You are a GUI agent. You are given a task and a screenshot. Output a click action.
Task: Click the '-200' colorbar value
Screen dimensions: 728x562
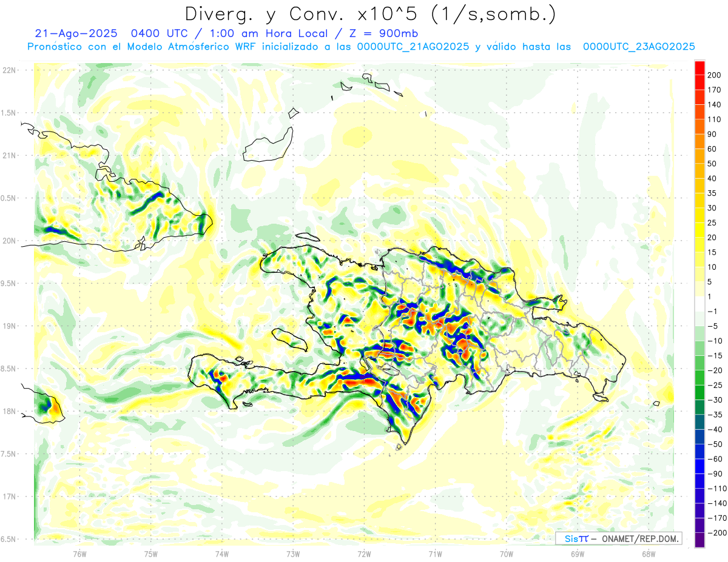(718, 533)
